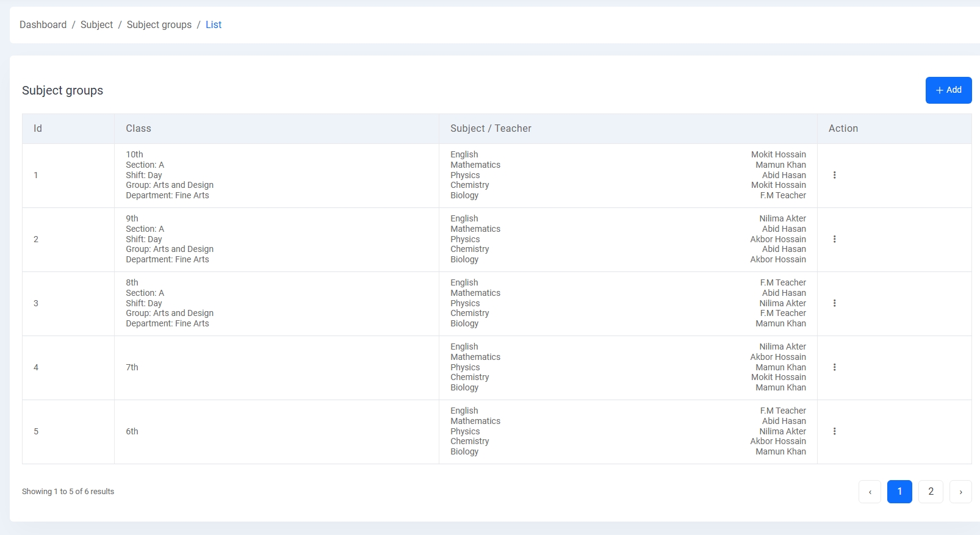Select the 7th class cell

[x=132, y=367]
